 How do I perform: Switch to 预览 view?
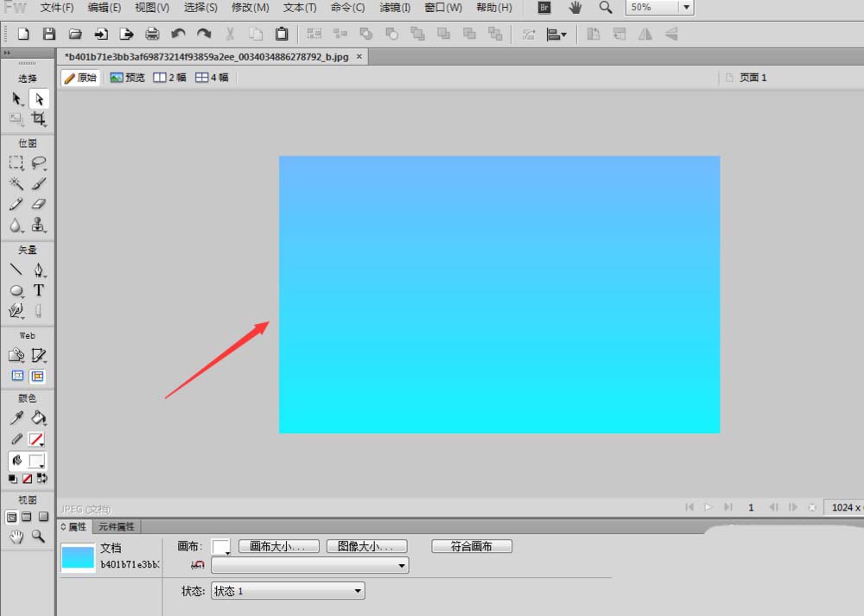click(127, 78)
